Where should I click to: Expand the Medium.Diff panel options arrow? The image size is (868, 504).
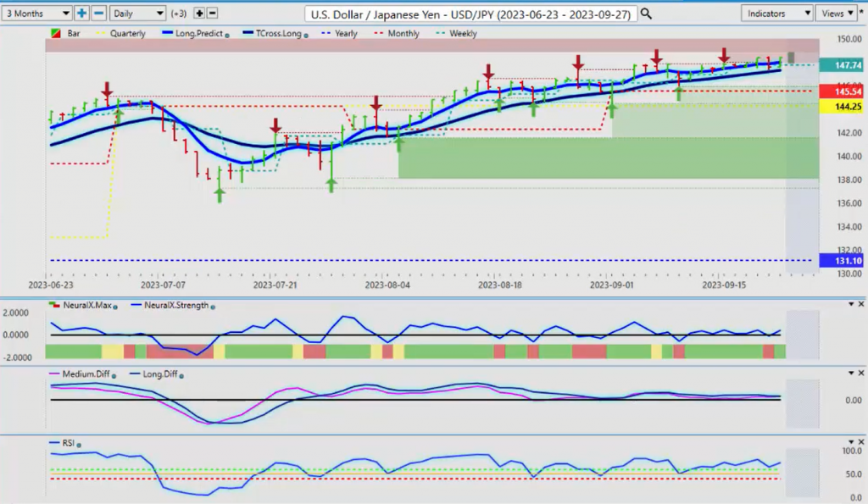point(851,373)
